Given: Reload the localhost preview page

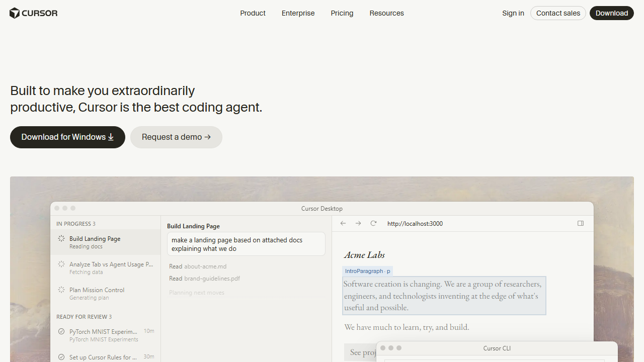Looking at the screenshot, I should click(x=373, y=224).
